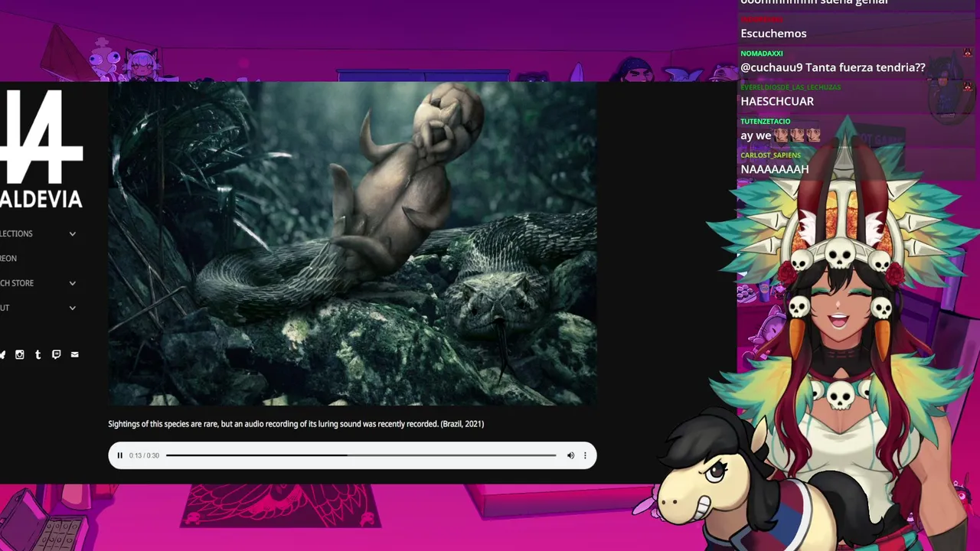This screenshot has width=980, height=551.
Task: Click chat username TUTENZETACIO
Action: (x=766, y=121)
